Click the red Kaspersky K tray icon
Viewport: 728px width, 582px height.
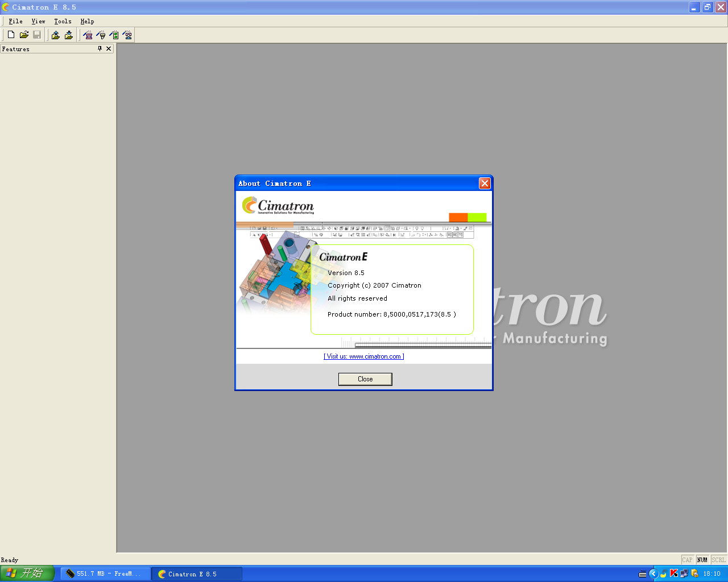coord(674,573)
